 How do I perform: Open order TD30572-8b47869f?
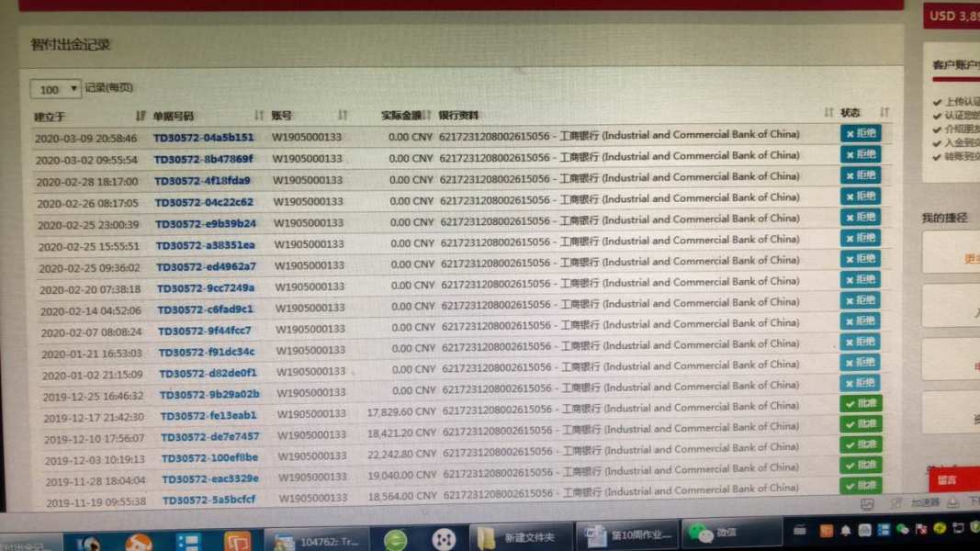(x=204, y=159)
